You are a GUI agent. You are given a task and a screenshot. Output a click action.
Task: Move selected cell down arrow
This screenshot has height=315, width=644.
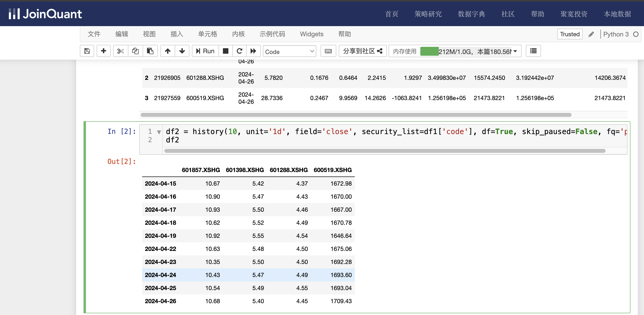pos(182,51)
